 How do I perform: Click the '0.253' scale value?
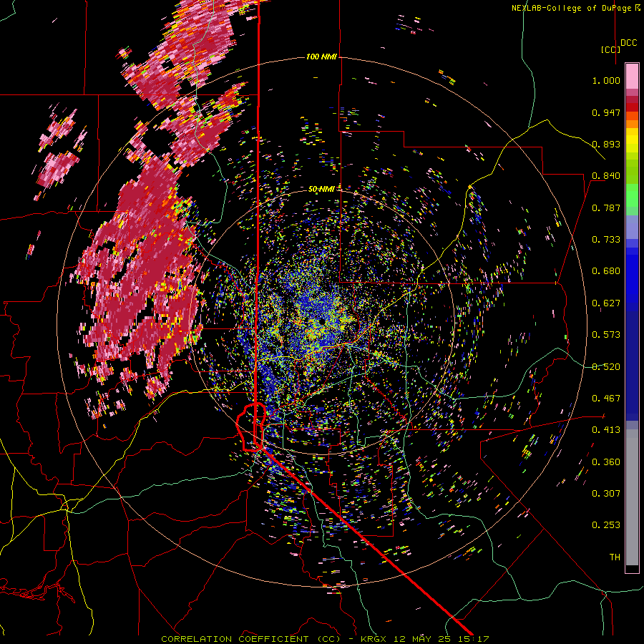coord(606,525)
